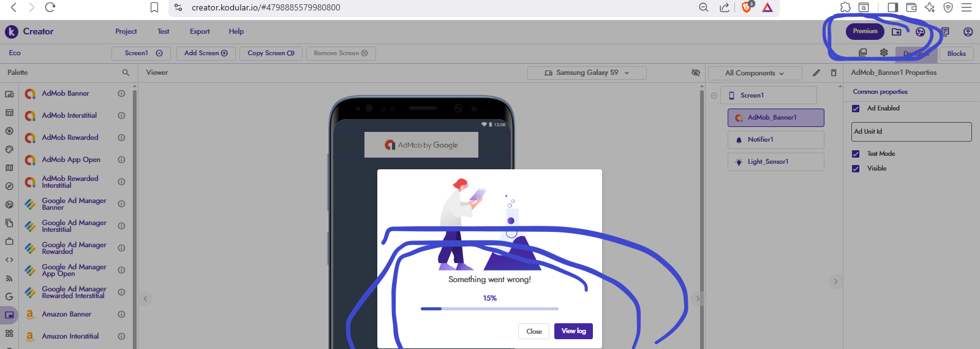Screen dimensions: 980x349
Task: Open the All Components filter dropdown
Action: (x=755, y=73)
